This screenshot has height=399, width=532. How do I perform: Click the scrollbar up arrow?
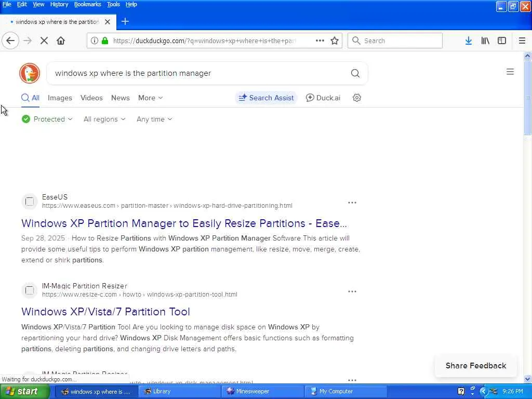[x=527, y=56]
